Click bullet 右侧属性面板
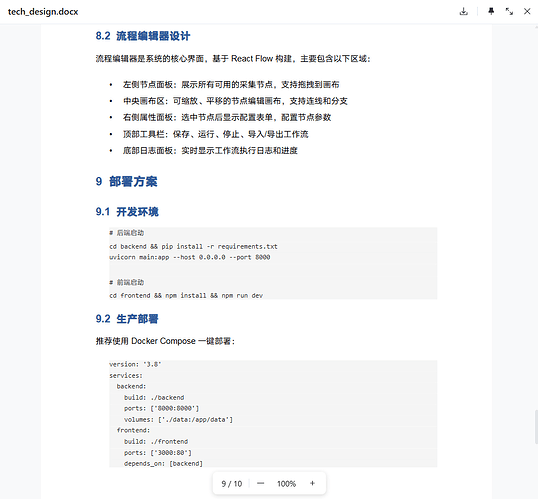Image resolution: width=538 pixels, height=499 pixels. [x=227, y=117]
